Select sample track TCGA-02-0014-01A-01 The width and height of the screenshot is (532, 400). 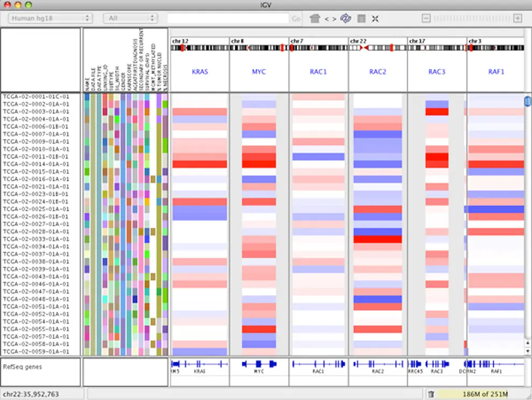coord(36,164)
